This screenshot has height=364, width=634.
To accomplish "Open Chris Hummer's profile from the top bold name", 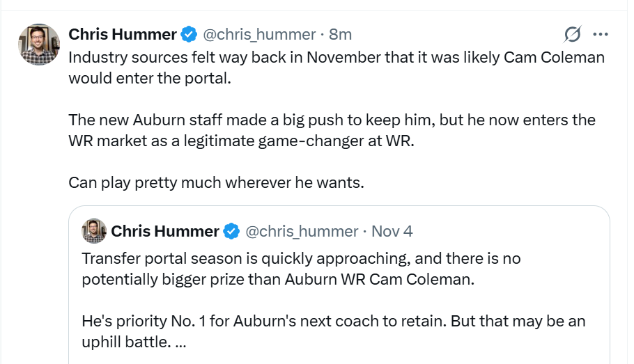I will [123, 34].
